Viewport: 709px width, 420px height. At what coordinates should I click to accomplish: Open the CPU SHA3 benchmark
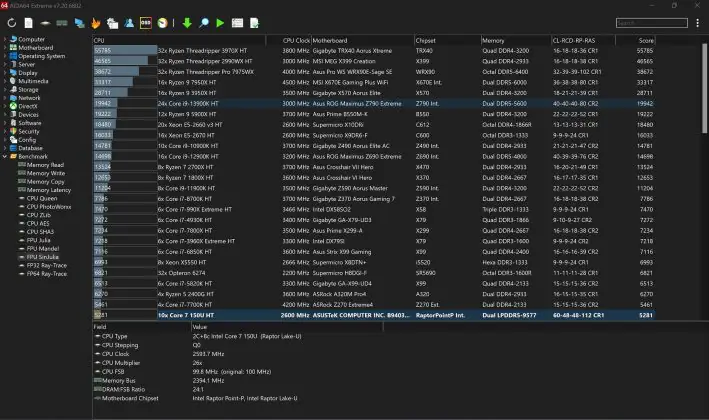(40, 232)
